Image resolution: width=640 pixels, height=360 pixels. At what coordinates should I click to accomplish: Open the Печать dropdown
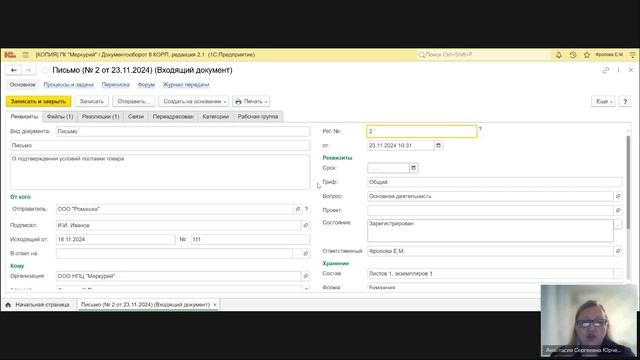pyautogui.click(x=251, y=101)
